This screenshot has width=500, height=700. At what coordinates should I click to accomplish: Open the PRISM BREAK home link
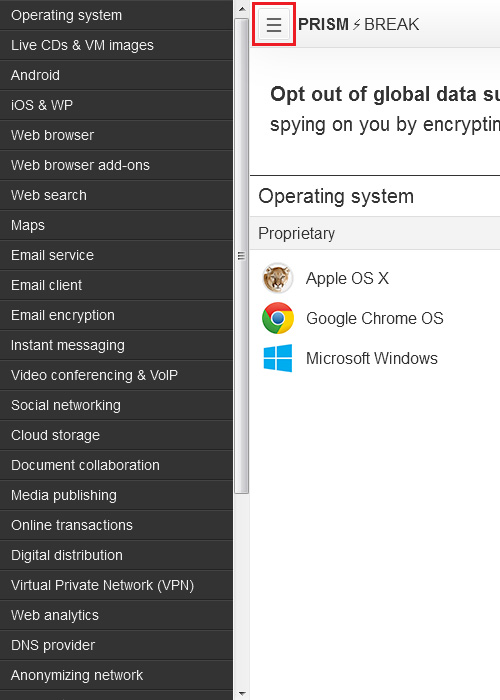click(x=358, y=24)
